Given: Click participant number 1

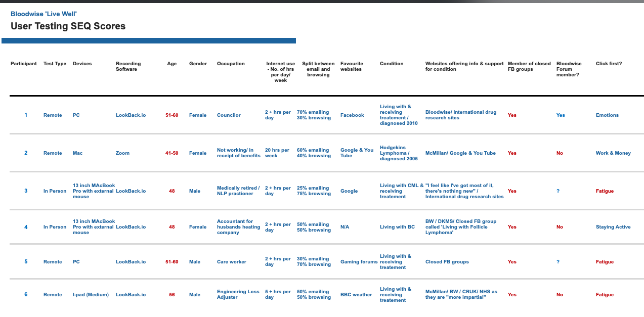Looking at the screenshot, I should pos(26,115).
